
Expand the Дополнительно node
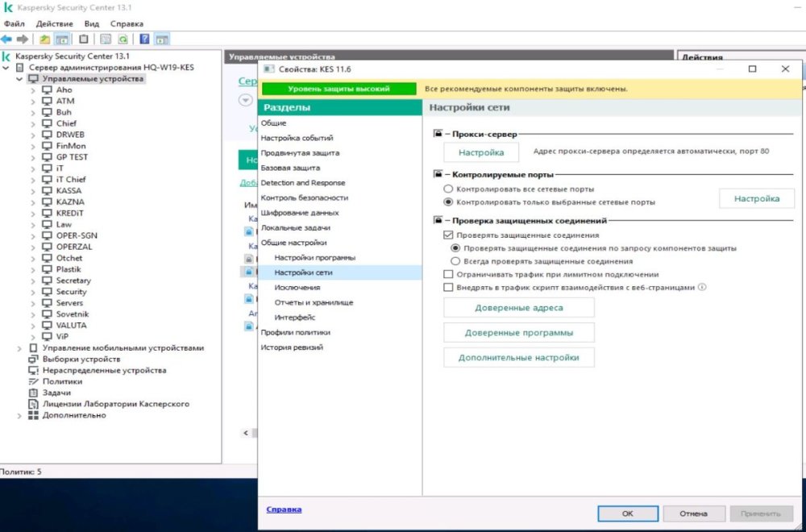tap(19, 415)
